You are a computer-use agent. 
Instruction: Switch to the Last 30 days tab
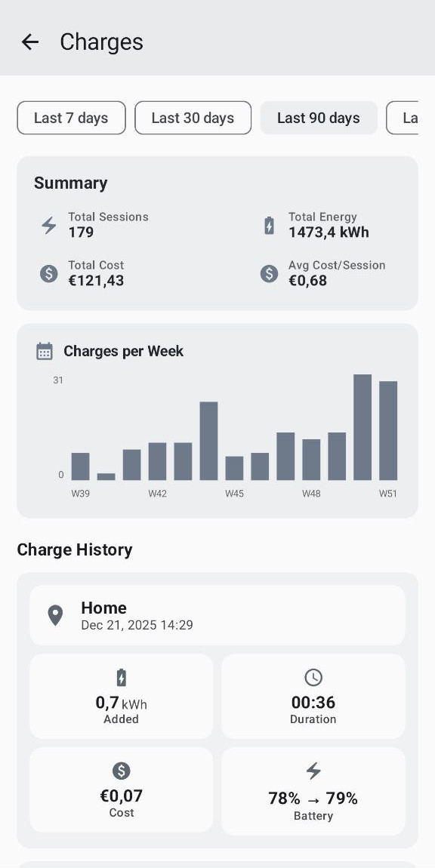[x=193, y=118]
